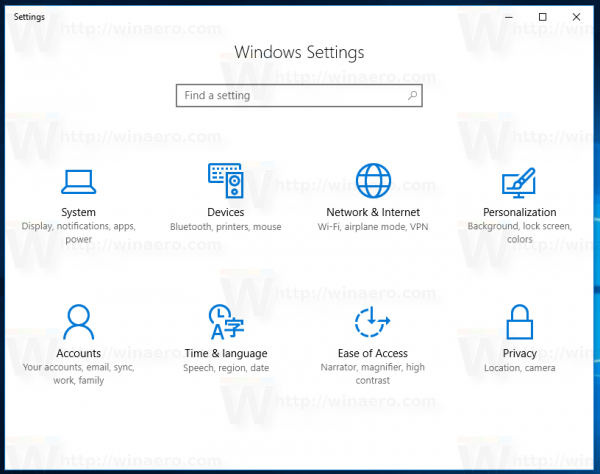Open the Devices keyboard and speaker icon

(x=226, y=180)
